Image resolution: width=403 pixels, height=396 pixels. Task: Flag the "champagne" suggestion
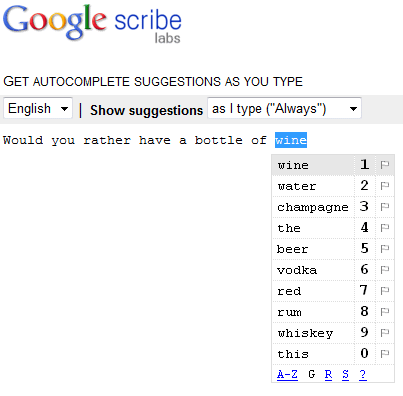[385, 207]
